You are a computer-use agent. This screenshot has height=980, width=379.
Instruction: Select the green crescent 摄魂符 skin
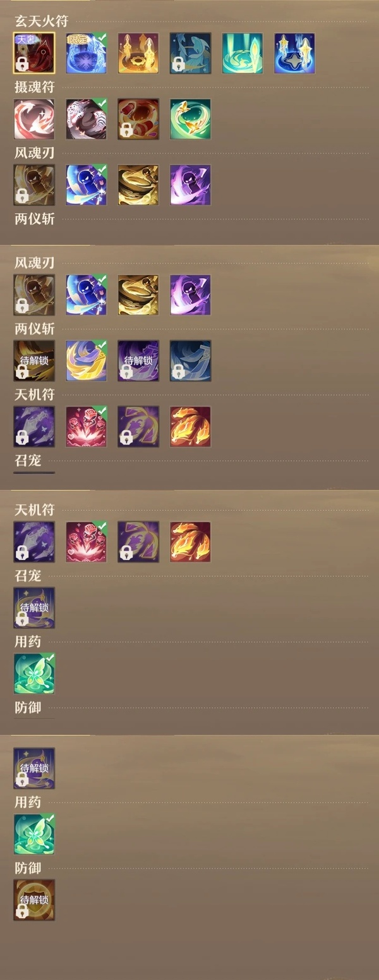tap(190, 119)
